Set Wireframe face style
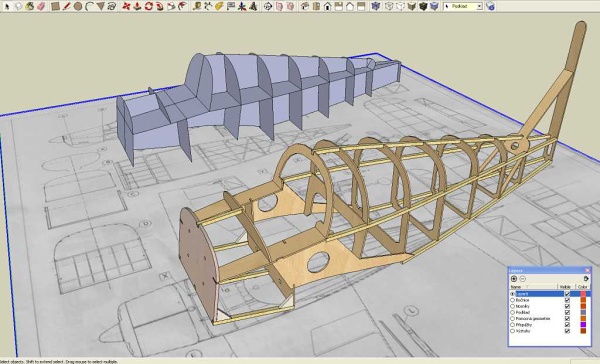 click(x=389, y=6)
